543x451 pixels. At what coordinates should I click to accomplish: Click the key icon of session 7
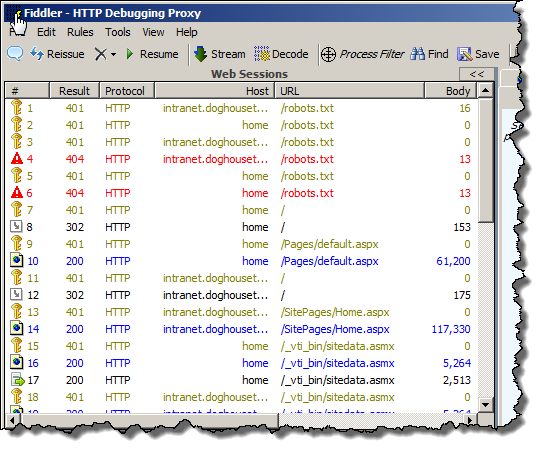(x=16, y=209)
